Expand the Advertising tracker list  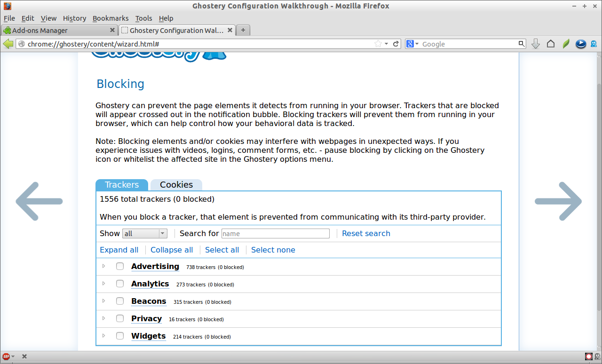point(104,266)
